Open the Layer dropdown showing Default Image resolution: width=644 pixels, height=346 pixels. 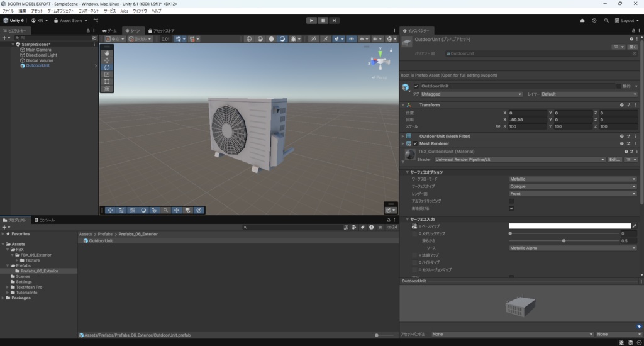click(x=589, y=94)
